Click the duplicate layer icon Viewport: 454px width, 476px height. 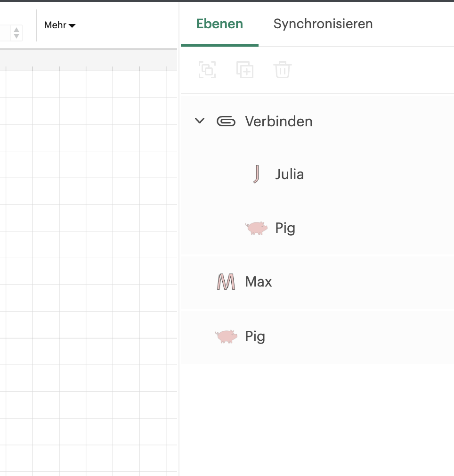click(x=245, y=70)
